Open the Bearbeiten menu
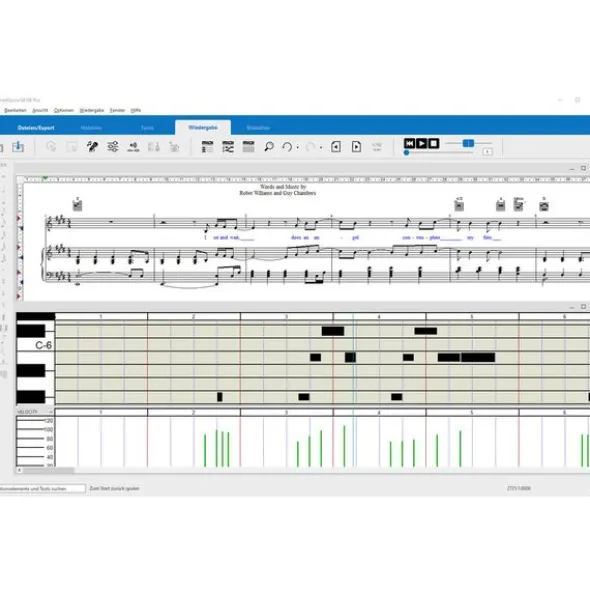The width and height of the screenshot is (590, 591). click(15, 110)
